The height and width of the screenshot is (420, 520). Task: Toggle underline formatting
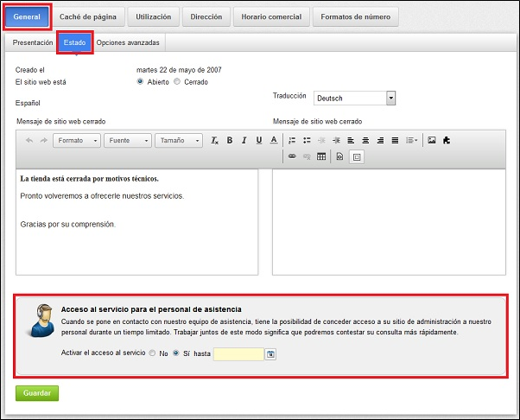click(259, 140)
